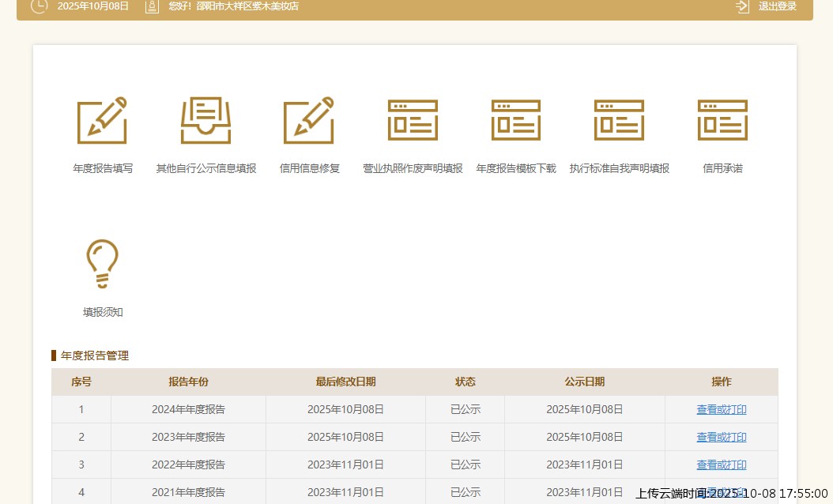Click the 年度报告模板下载 text label
The height and width of the screenshot is (504, 833).
[x=515, y=168]
